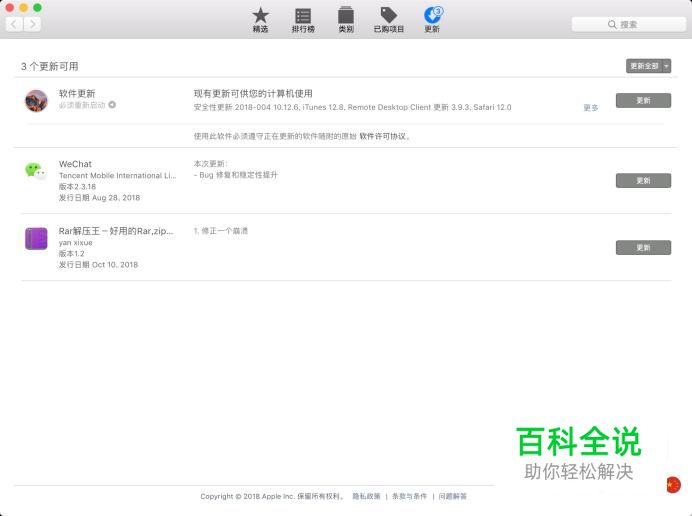Click the 更多 link in software update
Screen dimensions: 692x516
pos(590,108)
